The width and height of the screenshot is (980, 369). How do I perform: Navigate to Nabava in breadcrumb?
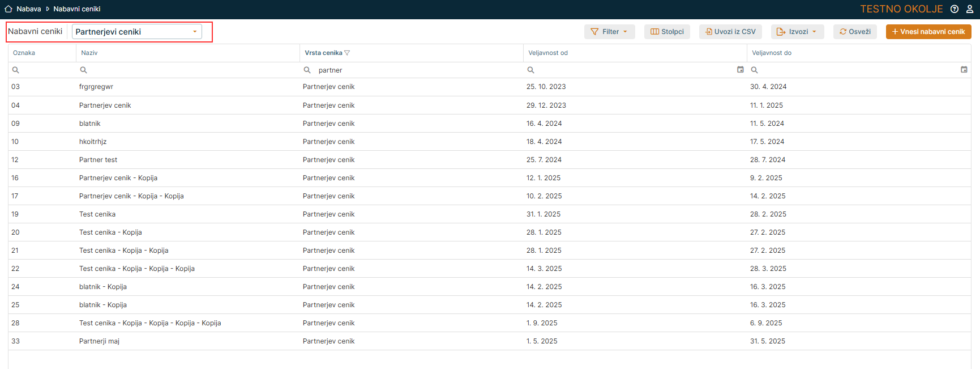28,9
